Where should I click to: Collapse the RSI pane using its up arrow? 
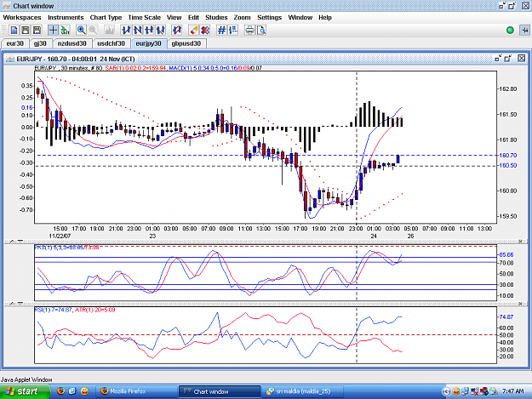tap(12, 304)
